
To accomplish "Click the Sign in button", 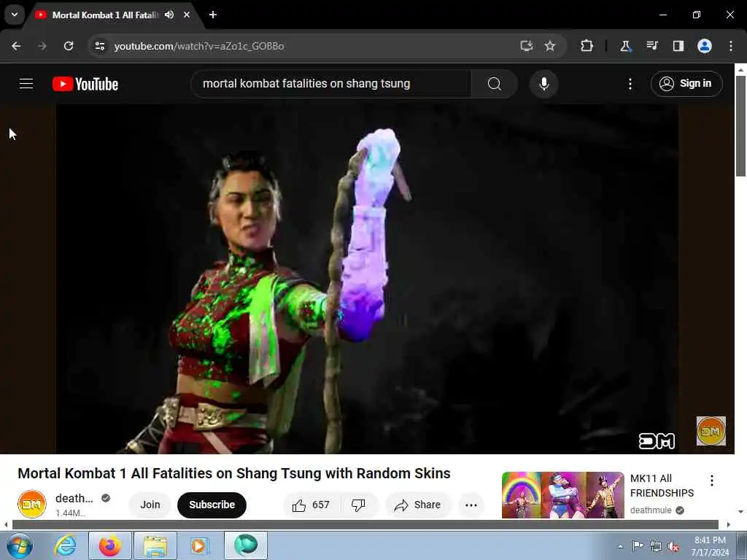I will click(686, 84).
